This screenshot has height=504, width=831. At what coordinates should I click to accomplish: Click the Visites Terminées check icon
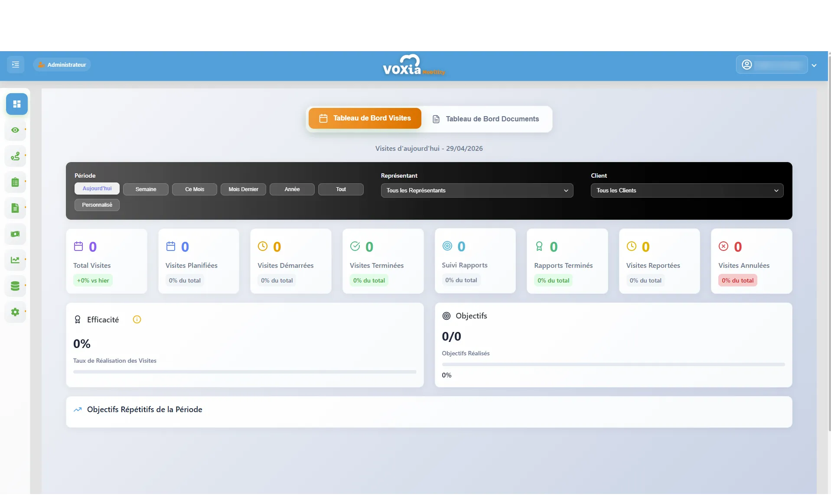[x=355, y=246]
